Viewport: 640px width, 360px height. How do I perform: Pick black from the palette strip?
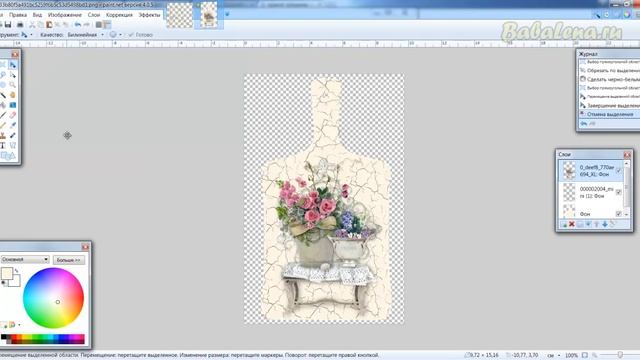[4, 338]
